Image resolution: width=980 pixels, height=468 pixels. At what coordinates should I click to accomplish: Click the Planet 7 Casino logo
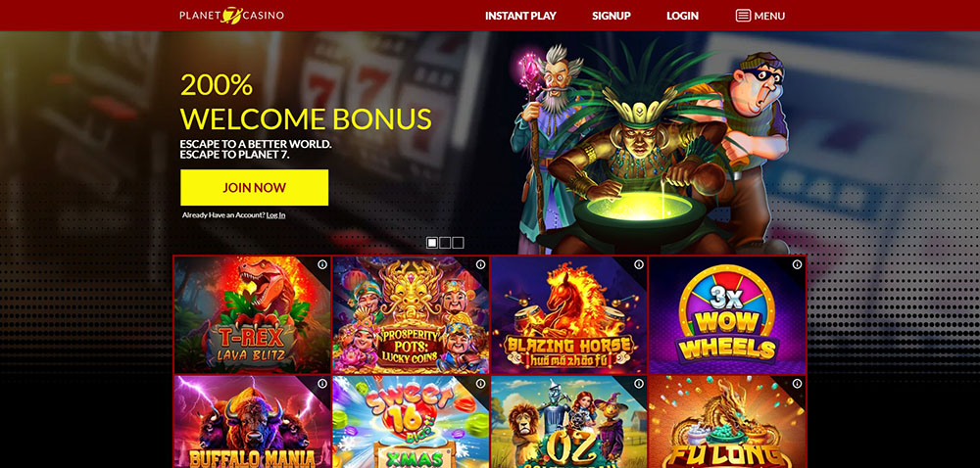(231, 15)
